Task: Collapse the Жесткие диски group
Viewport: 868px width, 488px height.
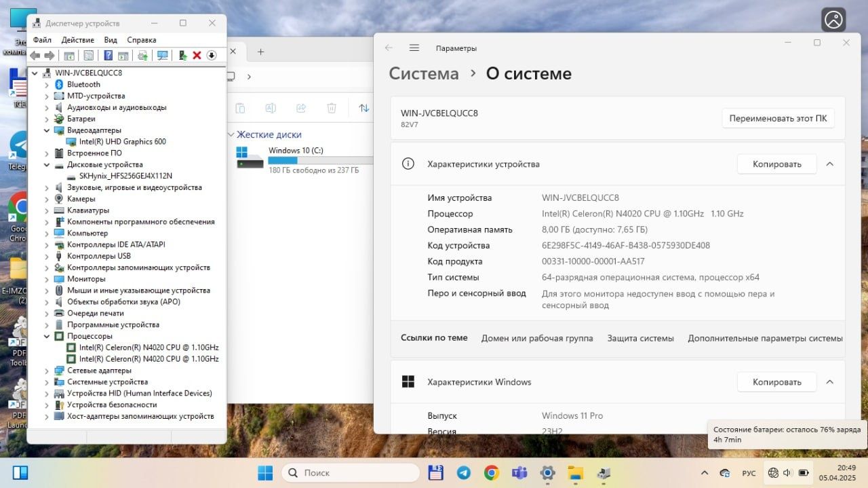Action: click(231, 134)
